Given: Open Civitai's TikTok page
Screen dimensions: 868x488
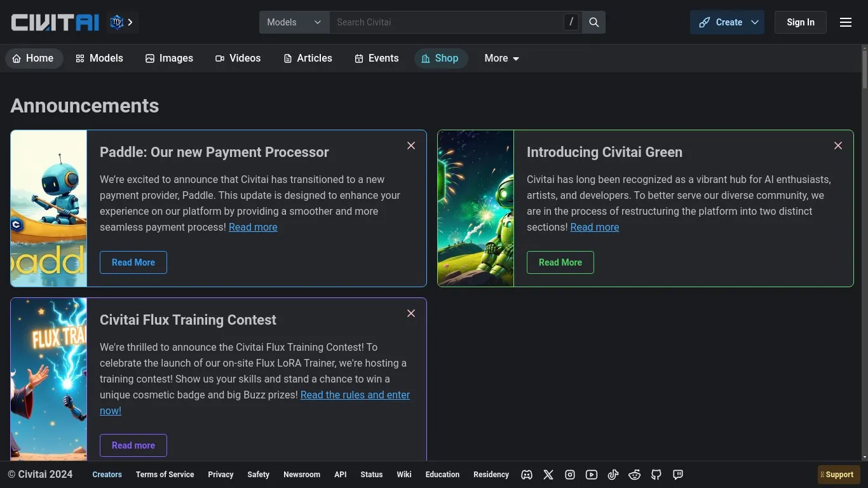Looking at the screenshot, I should click(613, 474).
